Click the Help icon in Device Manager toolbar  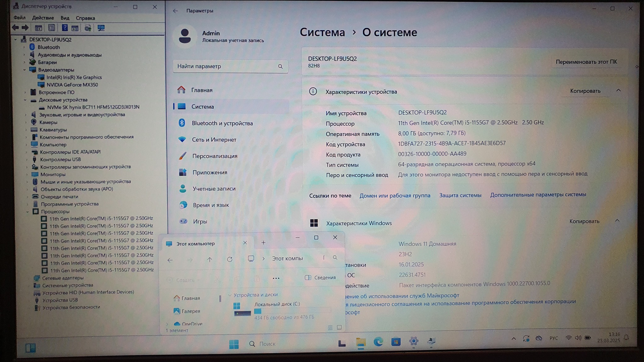64,28
